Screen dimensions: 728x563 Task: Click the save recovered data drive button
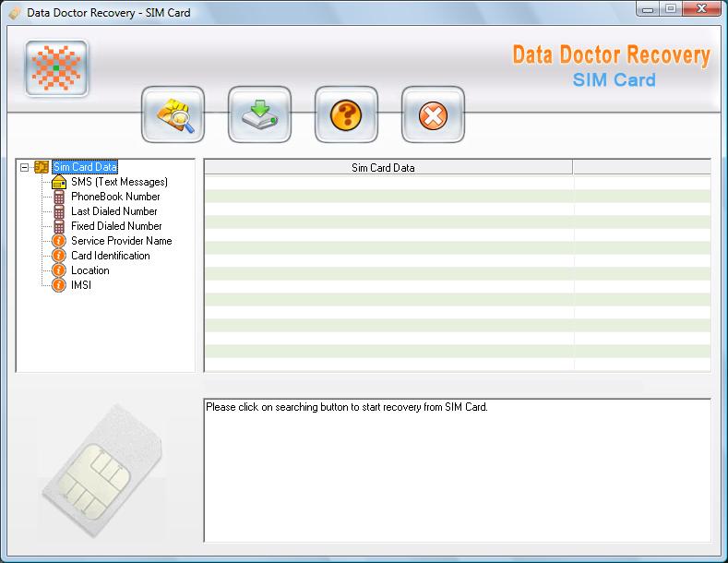pyautogui.click(x=259, y=114)
